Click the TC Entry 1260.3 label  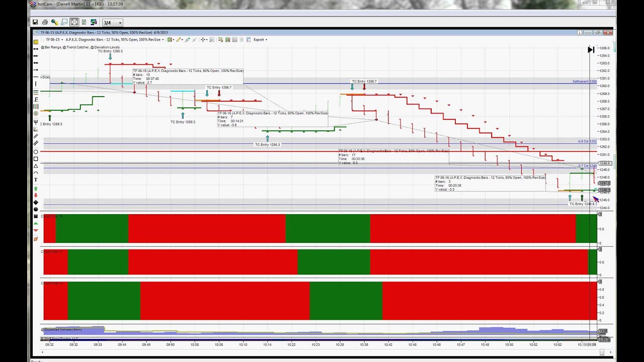110,51
